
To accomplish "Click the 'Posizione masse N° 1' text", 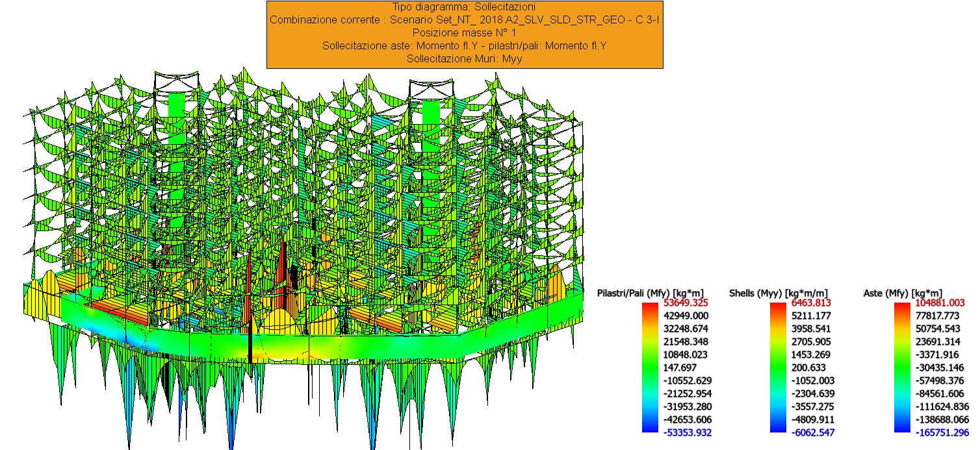I will point(464,32).
